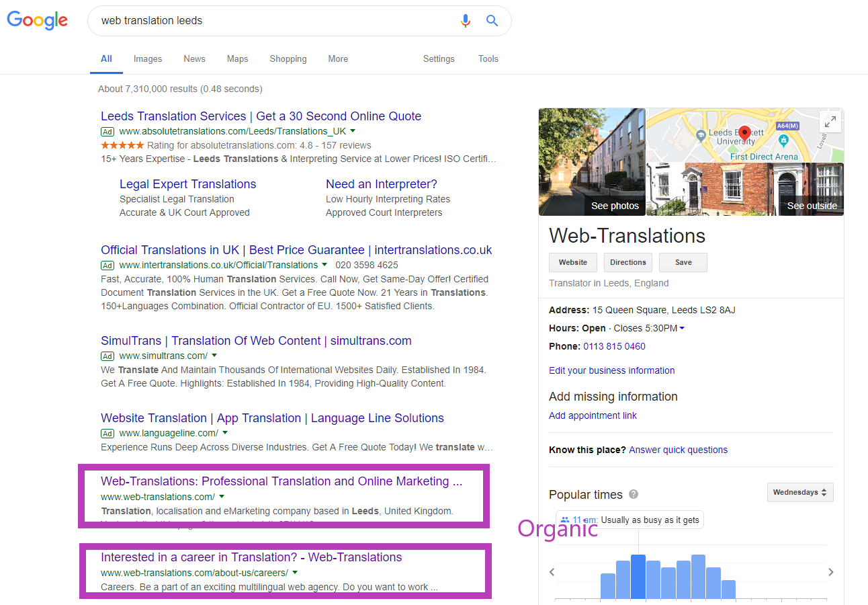Open search Settings menu
Image resolution: width=868 pixels, height=605 pixels.
point(439,59)
